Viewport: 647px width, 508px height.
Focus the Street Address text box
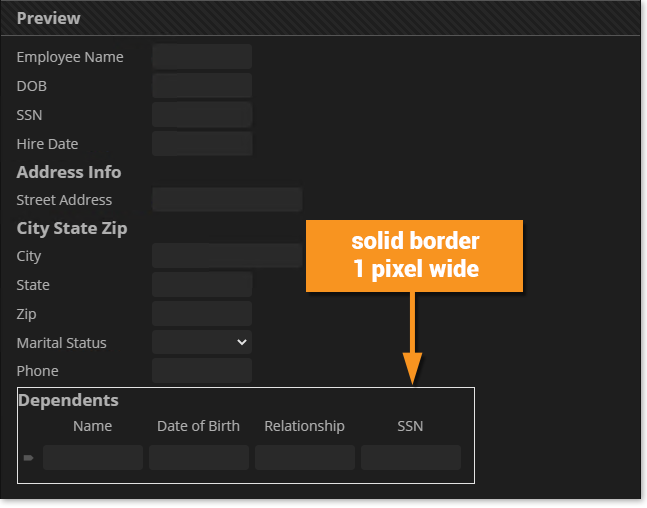tap(227, 200)
